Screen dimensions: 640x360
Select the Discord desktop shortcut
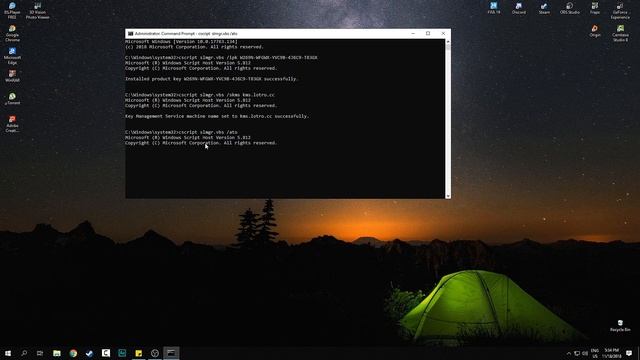519,8
